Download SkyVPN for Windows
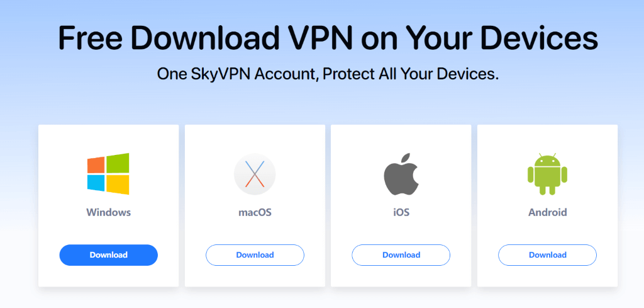The height and width of the screenshot is (308, 644). (108, 255)
